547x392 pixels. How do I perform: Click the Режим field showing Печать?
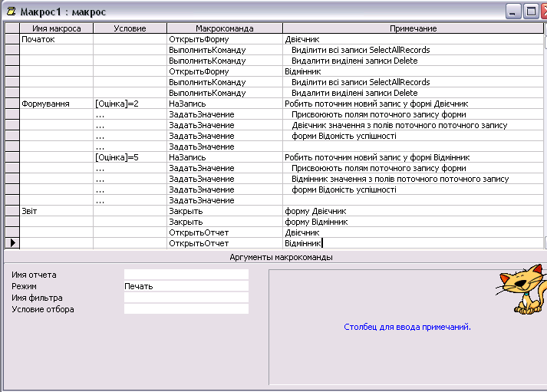coord(186,286)
